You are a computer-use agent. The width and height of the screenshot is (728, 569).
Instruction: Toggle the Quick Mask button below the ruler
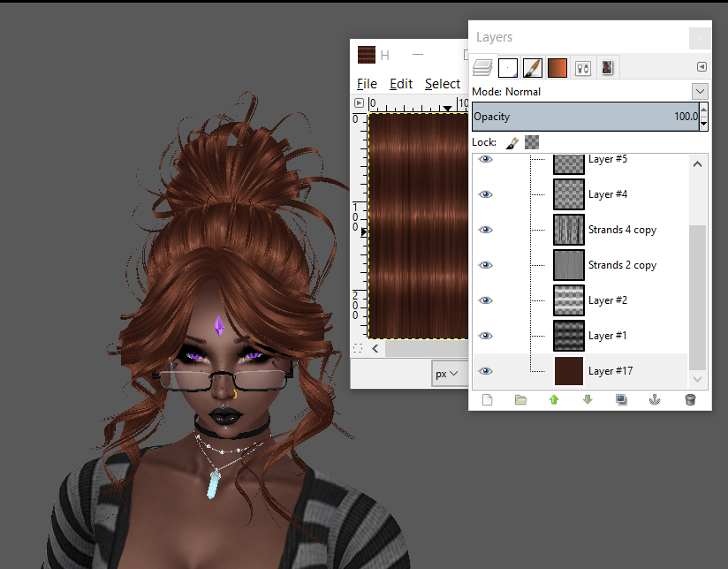(x=358, y=348)
